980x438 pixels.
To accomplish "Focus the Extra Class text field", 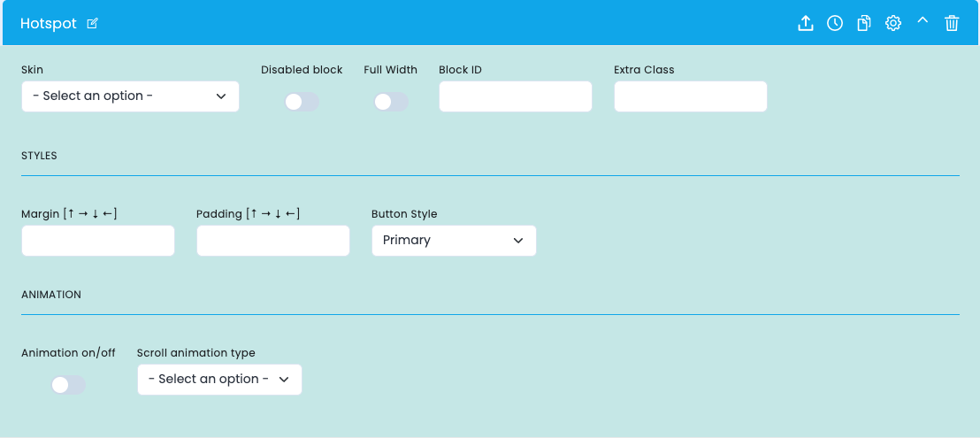I will coord(690,96).
